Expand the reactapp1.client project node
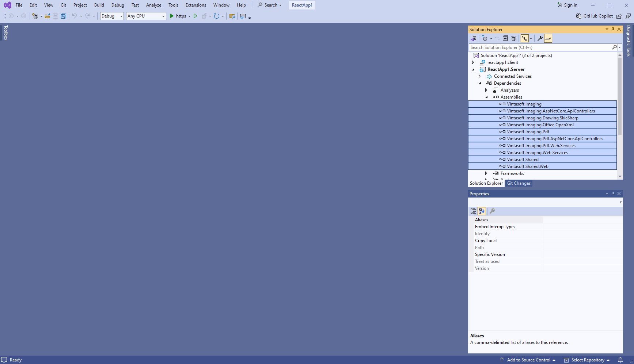The image size is (634, 364). 473,62
